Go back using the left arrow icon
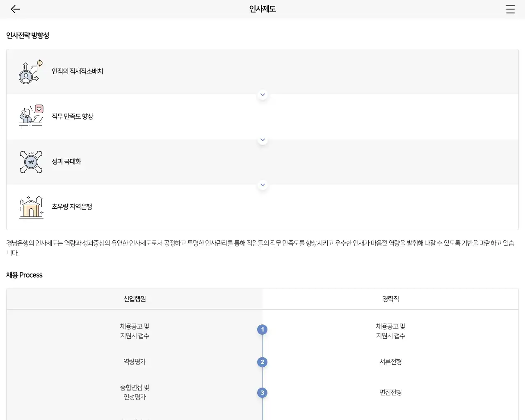 pyautogui.click(x=15, y=9)
